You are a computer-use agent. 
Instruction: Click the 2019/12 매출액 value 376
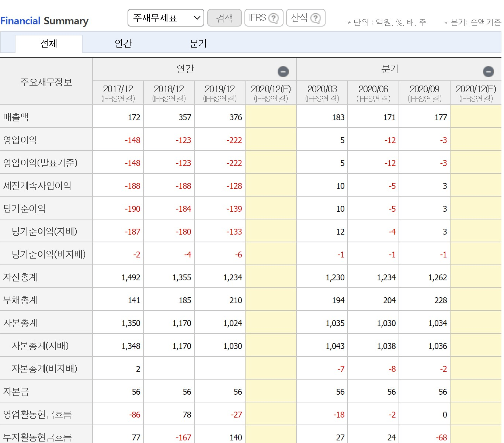235,117
